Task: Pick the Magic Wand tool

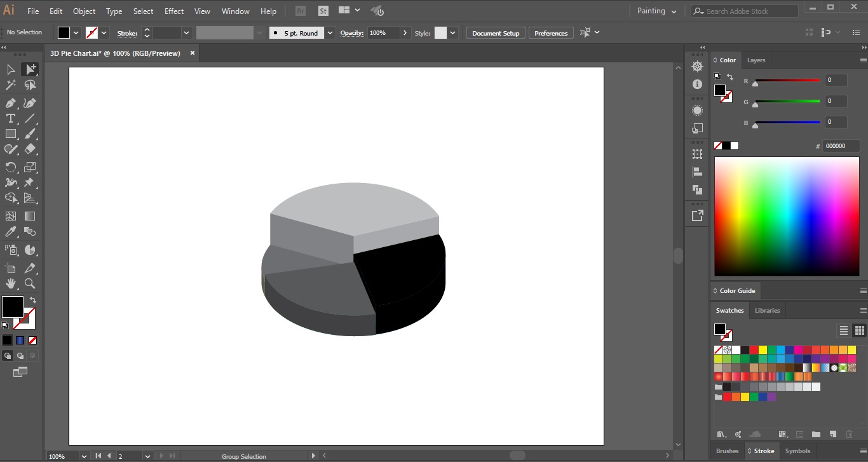Action: pyautogui.click(x=11, y=85)
